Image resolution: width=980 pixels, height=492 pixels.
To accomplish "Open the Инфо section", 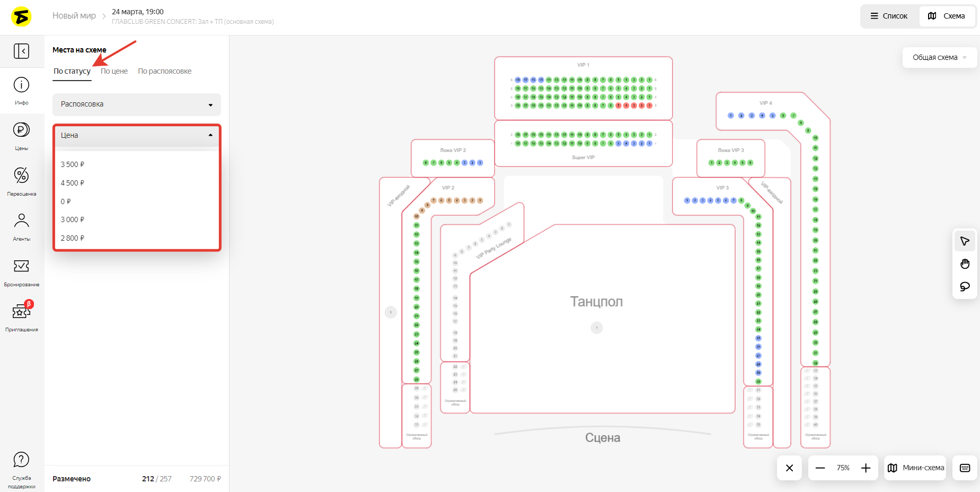I will pyautogui.click(x=21, y=90).
